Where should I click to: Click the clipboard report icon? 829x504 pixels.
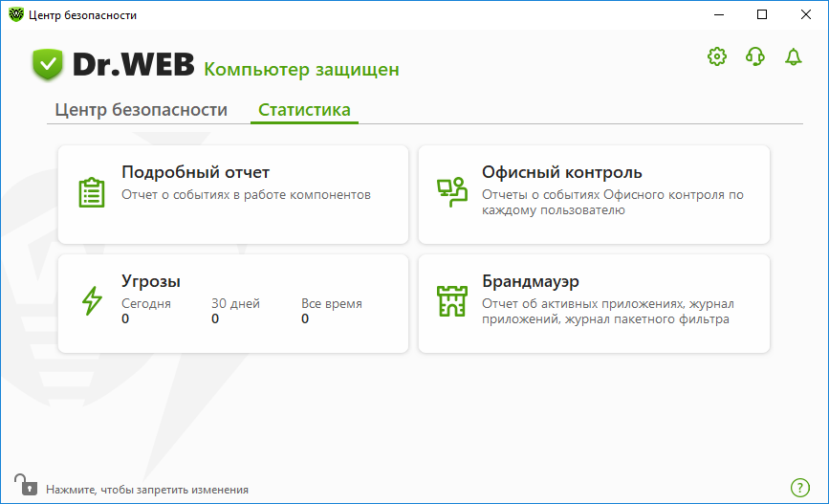[x=92, y=192]
